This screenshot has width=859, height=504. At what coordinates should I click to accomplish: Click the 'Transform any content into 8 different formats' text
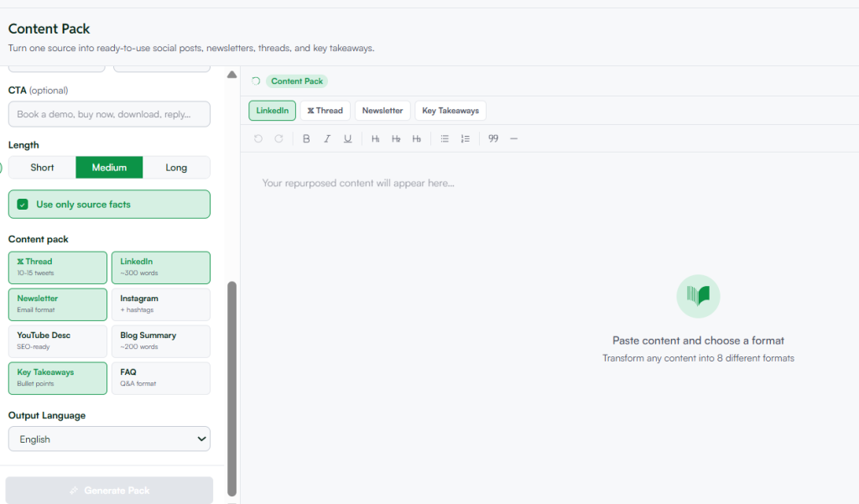pos(698,358)
